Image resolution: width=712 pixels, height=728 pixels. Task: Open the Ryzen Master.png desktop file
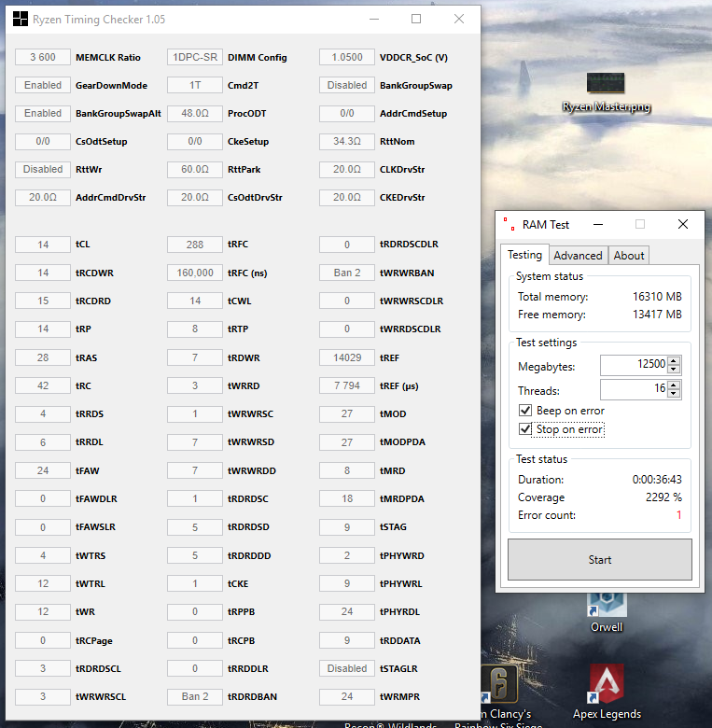coord(606,92)
